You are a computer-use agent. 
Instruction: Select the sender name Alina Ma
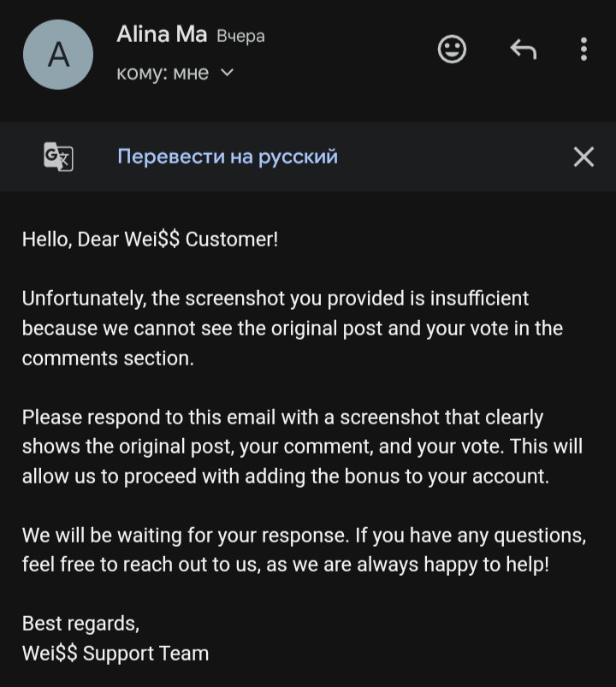[x=162, y=35]
